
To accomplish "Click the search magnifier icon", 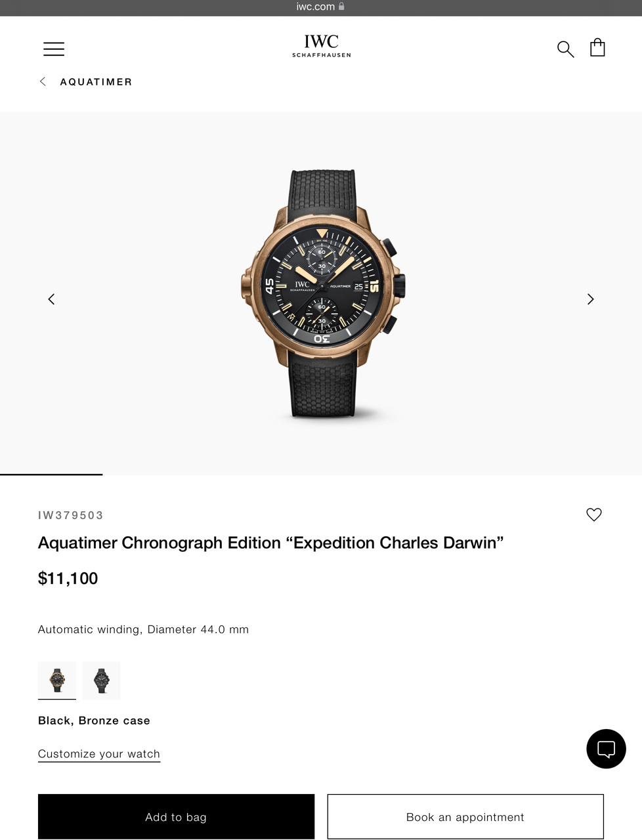I will coord(565,49).
